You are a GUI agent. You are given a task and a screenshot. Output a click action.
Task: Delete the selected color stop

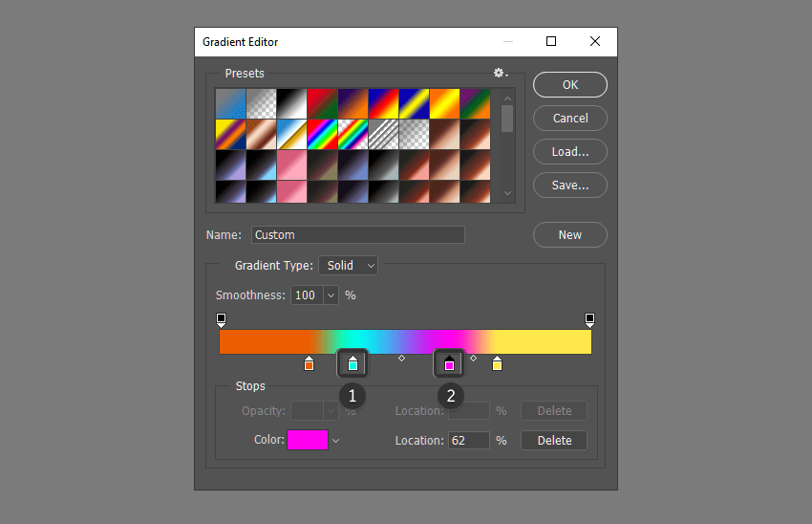click(x=554, y=441)
